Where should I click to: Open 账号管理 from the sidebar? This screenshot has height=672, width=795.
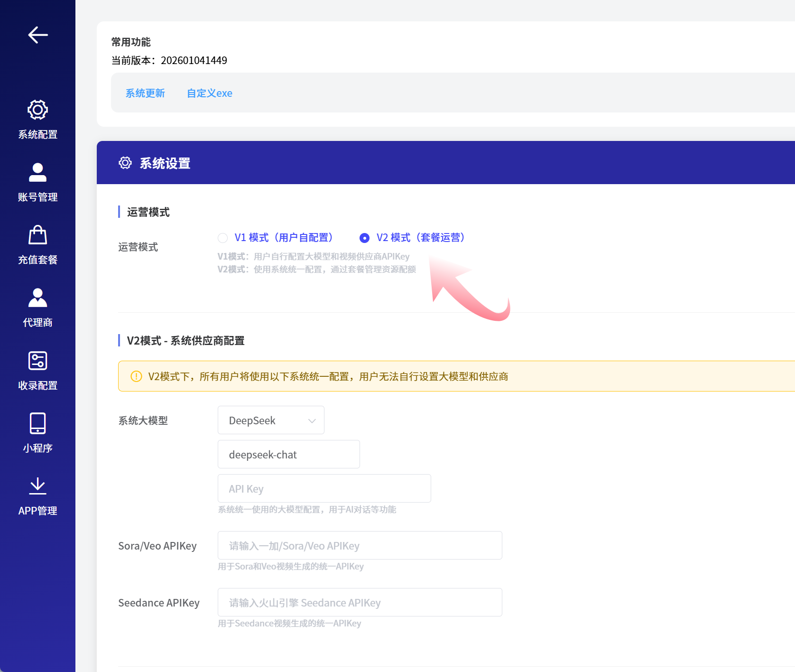(x=37, y=182)
